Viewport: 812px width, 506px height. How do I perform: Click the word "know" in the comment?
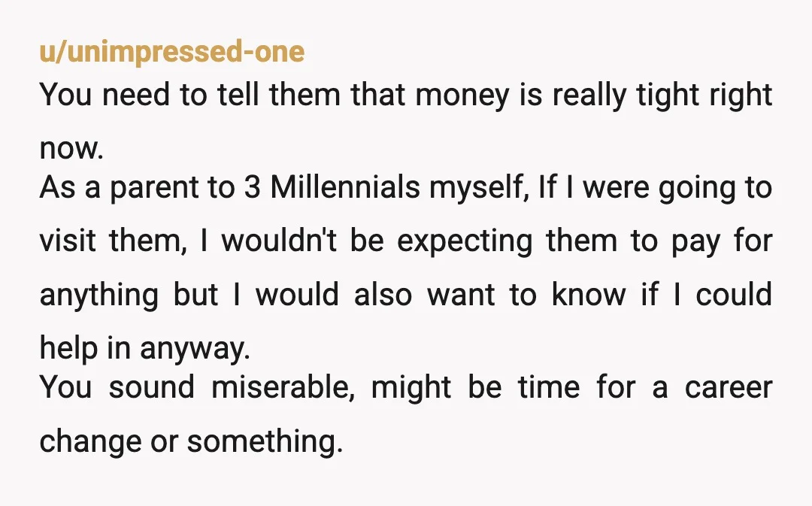tap(589, 294)
